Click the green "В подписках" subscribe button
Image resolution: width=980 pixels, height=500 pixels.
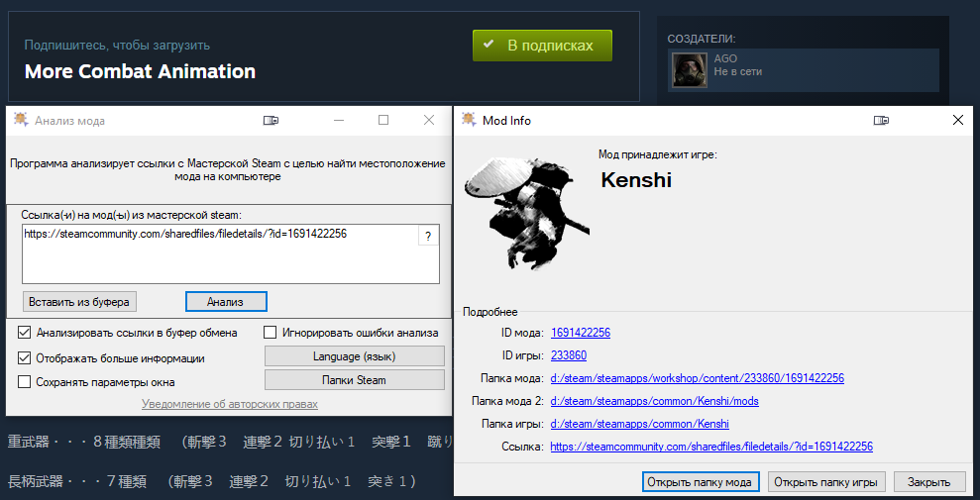point(542,46)
